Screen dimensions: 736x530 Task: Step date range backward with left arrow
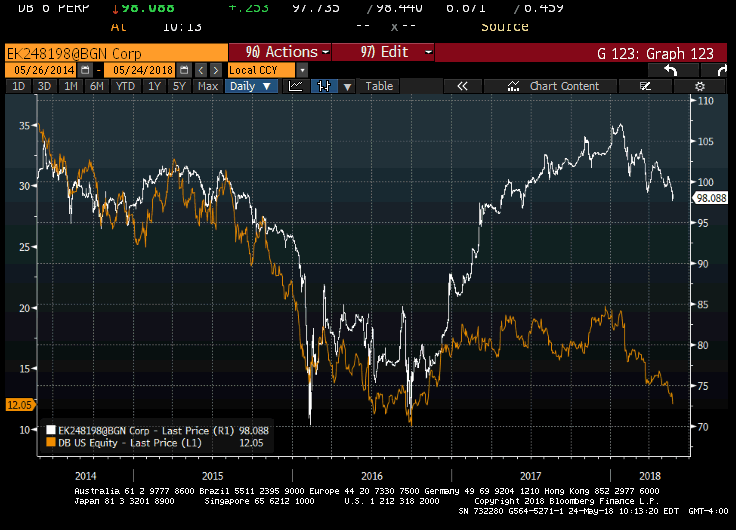tap(201, 70)
